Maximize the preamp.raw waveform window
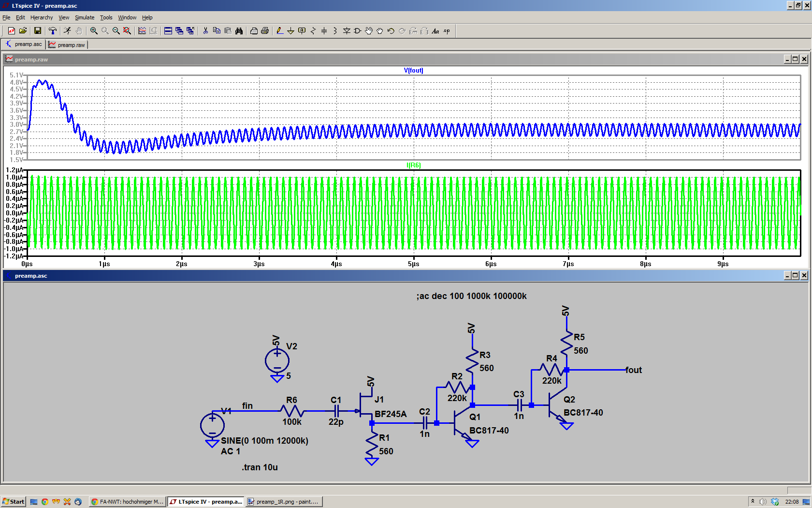The image size is (812, 508). 795,59
